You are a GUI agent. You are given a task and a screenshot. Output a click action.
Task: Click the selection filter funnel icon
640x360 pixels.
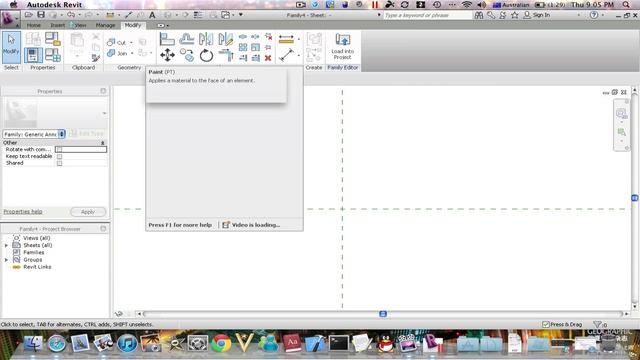click(x=597, y=324)
